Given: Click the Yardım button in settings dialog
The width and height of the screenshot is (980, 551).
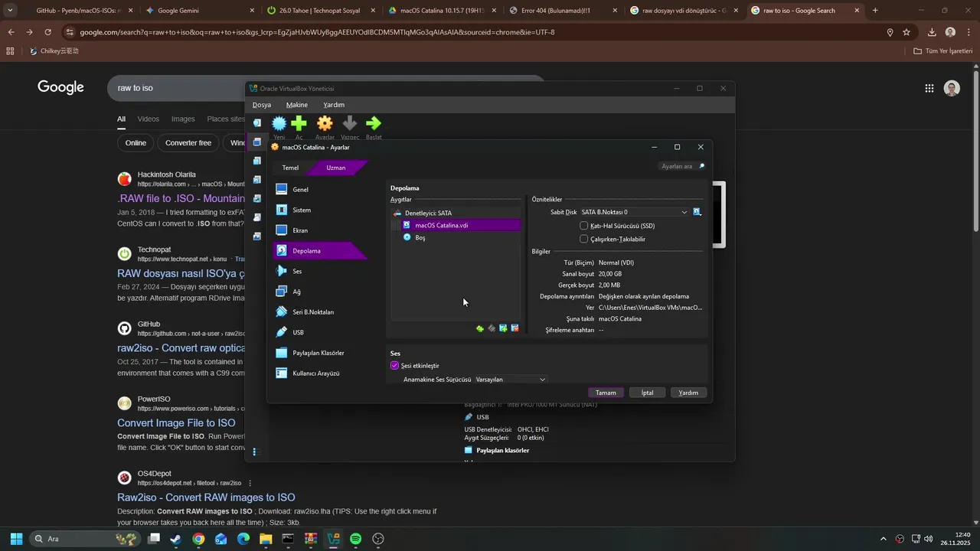Looking at the screenshot, I should (688, 393).
